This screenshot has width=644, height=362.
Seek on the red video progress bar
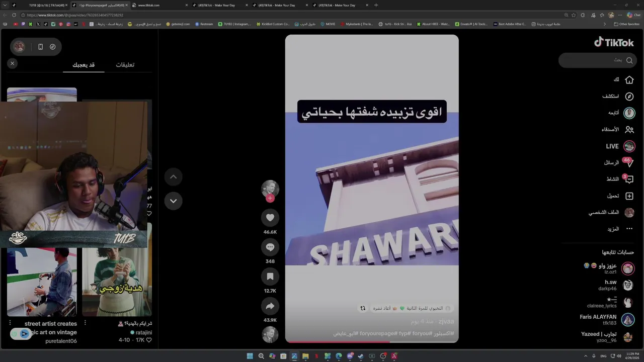[x=372, y=341]
